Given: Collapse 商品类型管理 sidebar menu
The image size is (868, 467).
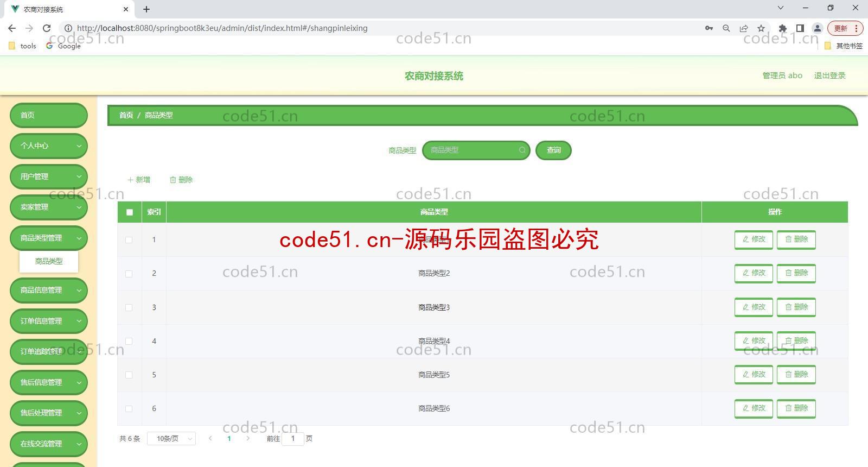Looking at the screenshot, I should tap(49, 238).
